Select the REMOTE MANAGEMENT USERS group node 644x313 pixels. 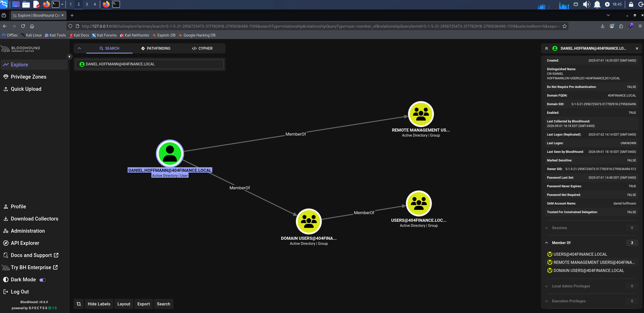click(x=421, y=114)
